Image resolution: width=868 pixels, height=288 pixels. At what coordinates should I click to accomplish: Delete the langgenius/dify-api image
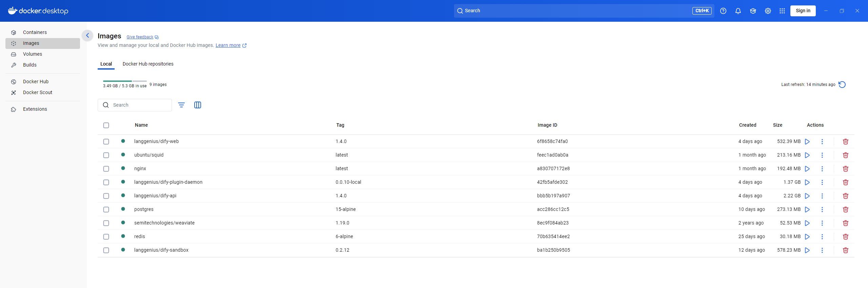846,196
